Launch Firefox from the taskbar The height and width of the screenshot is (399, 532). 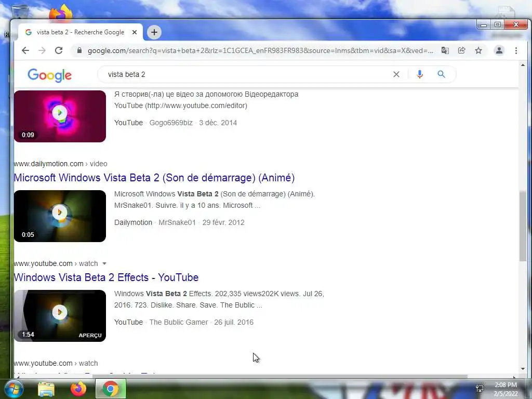click(x=78, y=389)
